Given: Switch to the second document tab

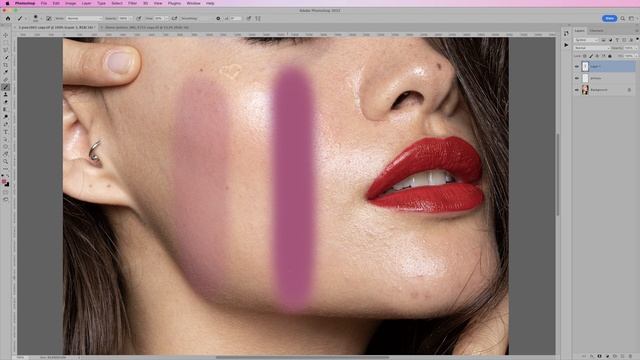Looking at the screenshot, I should coord(147,27).
